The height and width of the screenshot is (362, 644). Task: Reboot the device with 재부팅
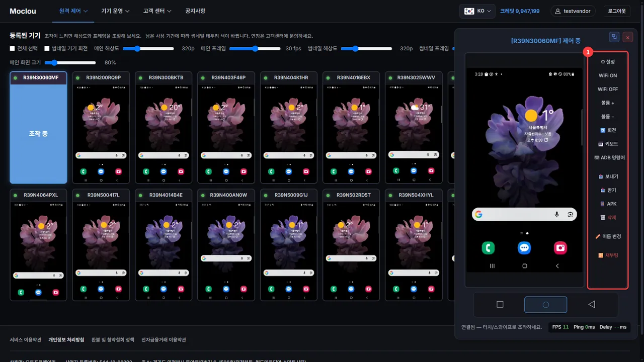tap(608, 255)
